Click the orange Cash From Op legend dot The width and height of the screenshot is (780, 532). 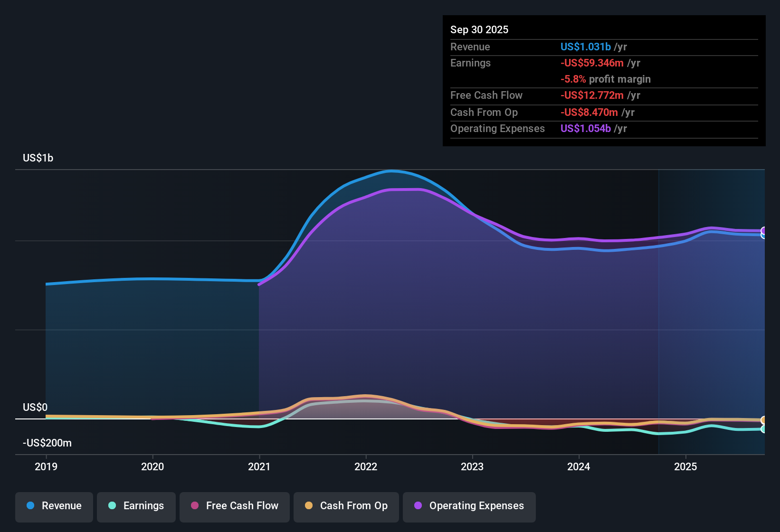click(309, 506)
